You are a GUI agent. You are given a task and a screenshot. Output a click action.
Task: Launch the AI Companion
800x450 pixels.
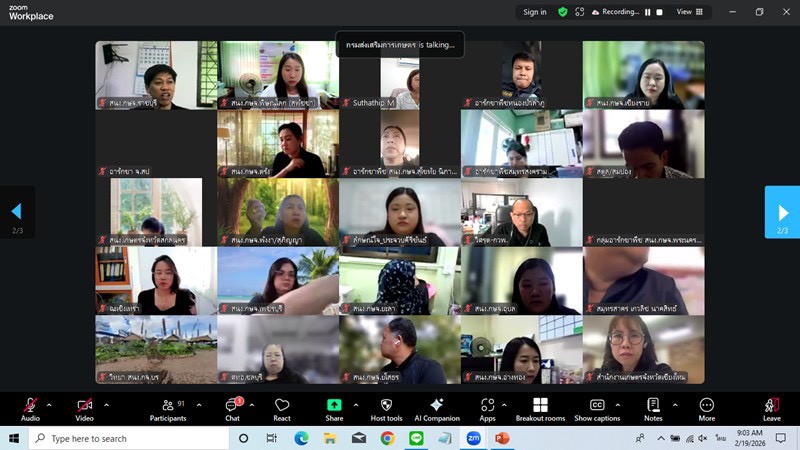[x=437, y=408]
